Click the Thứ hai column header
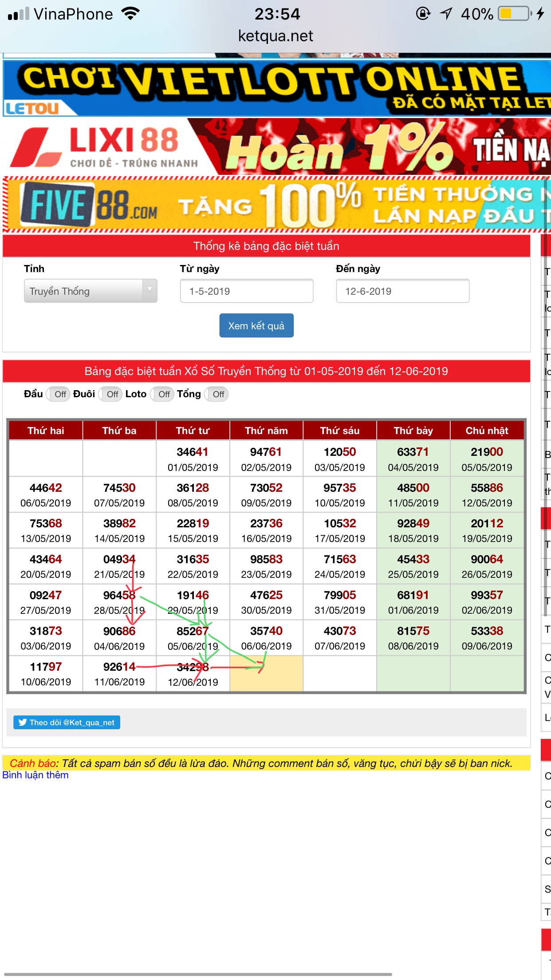Image resolution: width=551 pixels, height=980 pixels. pyautogui.click(x=46, y=431)
